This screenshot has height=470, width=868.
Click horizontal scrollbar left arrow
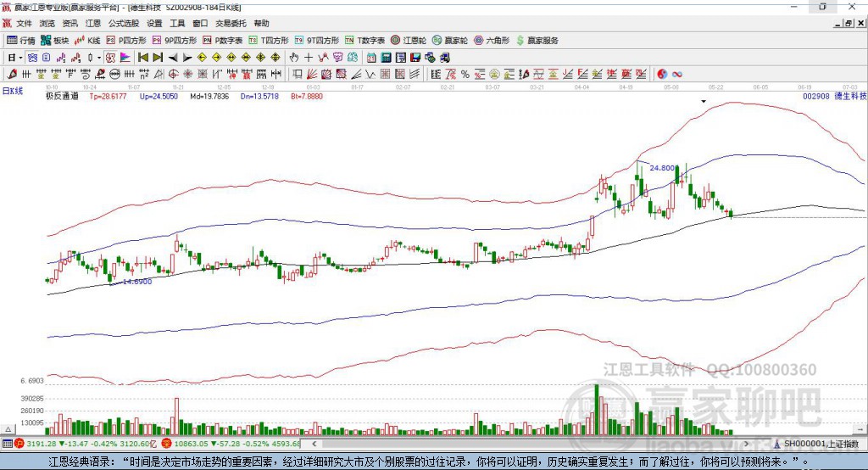tap(314, 444)
